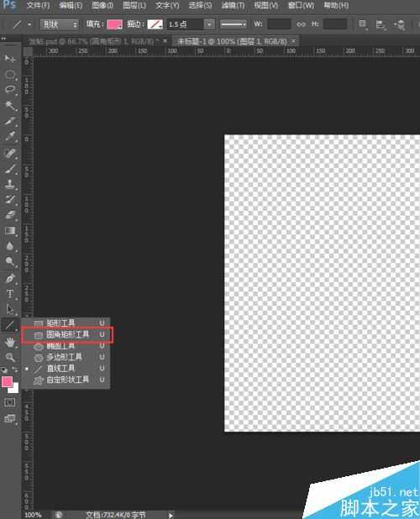Select the Zoom tool in toolbar
The width and height of the screenshot is (420, 519).
click(10, 357)
